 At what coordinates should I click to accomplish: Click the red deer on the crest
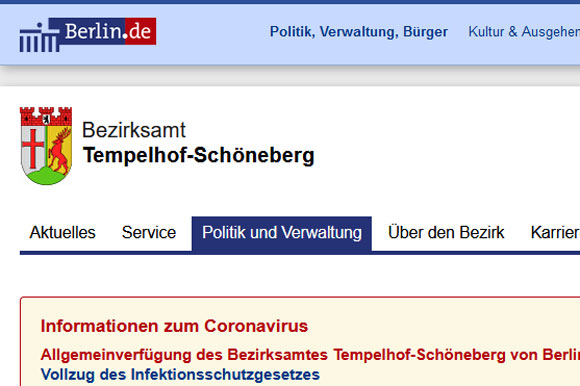coord(60,150)
